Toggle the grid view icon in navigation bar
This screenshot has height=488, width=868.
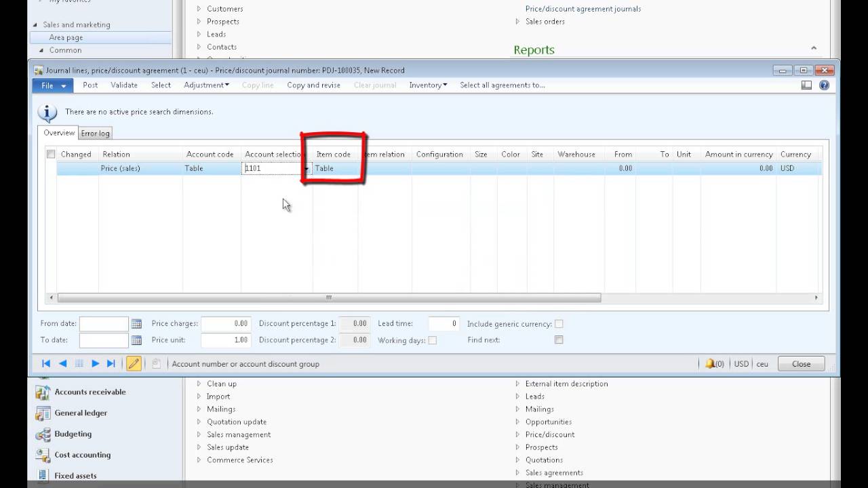click(x=79, y=364)
